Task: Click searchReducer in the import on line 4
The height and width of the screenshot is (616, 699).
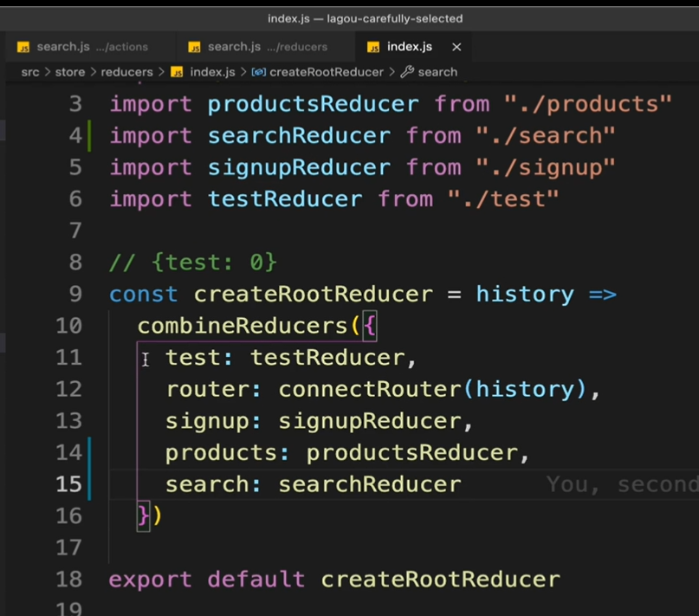Action: [299, 136]
